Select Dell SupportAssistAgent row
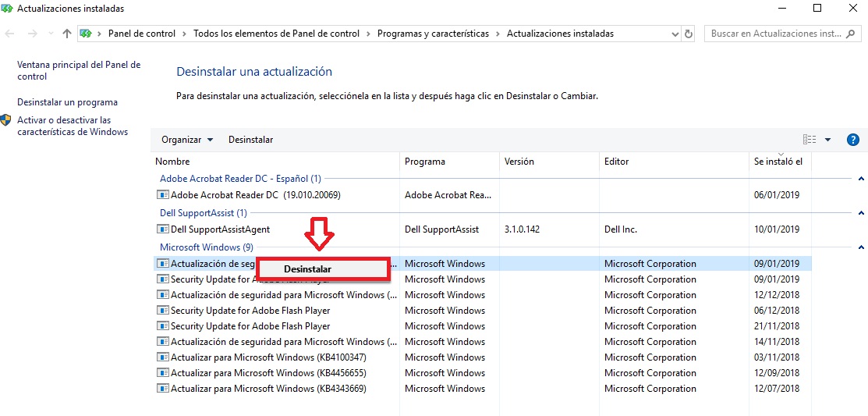 pos(482,229)
